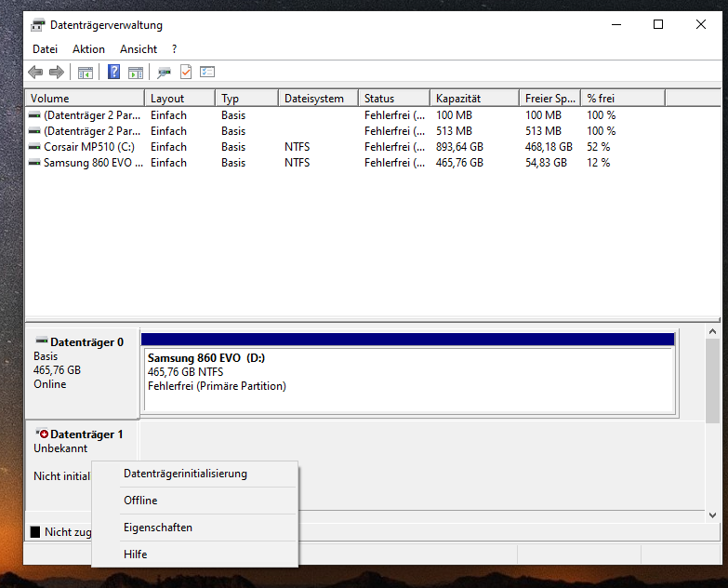Open the Datei menu
Image resolution: width=728 pixels, height=588 pixels.
coord(45,49)
